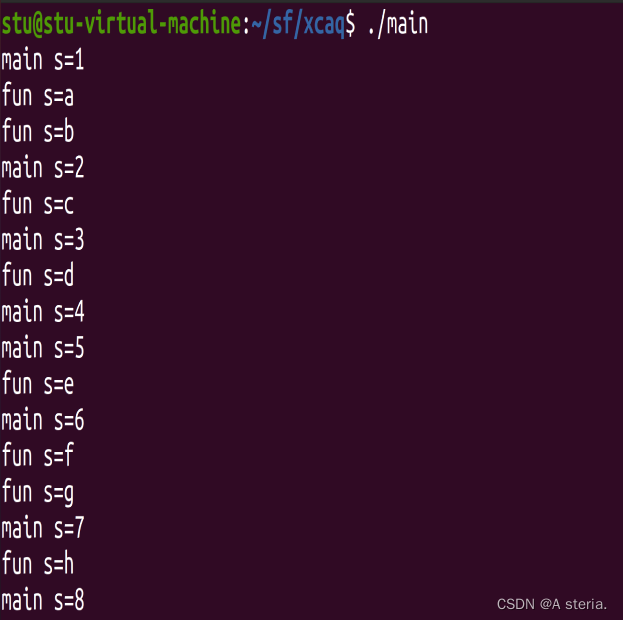The image size is (623, 620).
Task: Click the 'main s=3' output line
Action: point(43,240)
